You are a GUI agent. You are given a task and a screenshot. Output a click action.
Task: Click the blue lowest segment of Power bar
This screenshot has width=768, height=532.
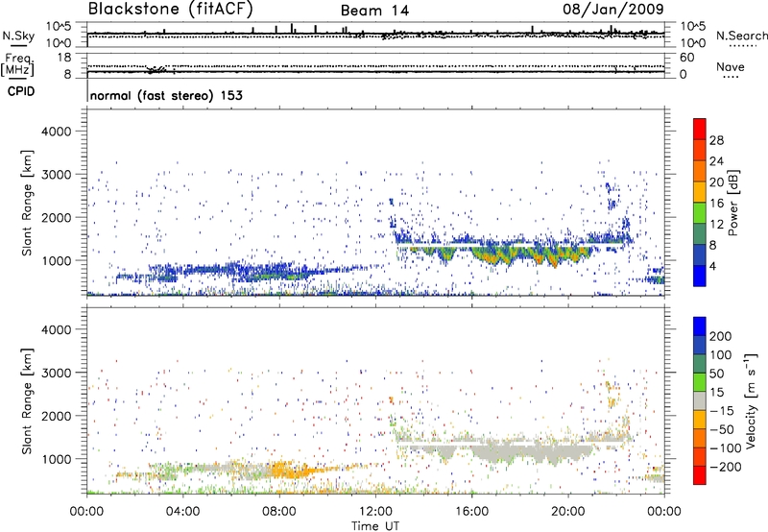click(700, 276)
